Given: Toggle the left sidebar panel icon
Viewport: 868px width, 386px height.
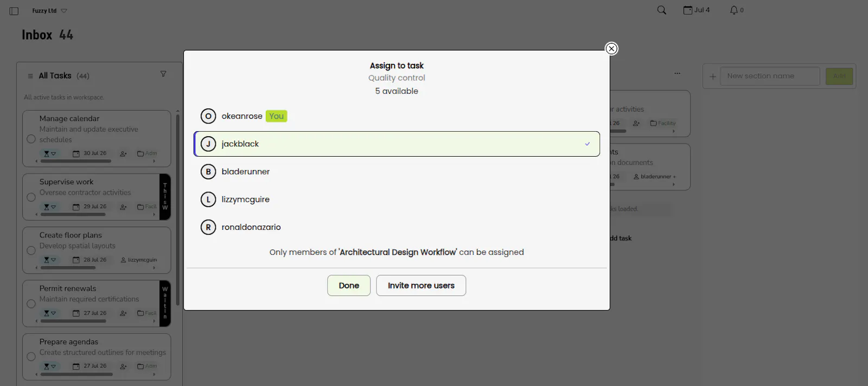Looking at the screenshot, I should pyautogui.click(x=14, y=11).
